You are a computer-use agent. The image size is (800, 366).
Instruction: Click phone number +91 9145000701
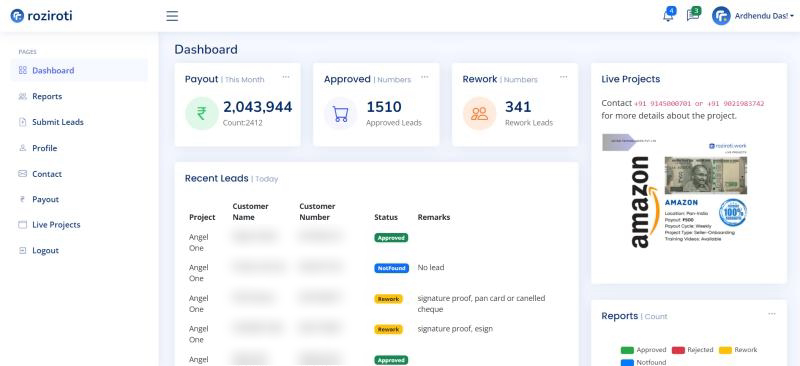pyautogui.click(x=663, y=104)
